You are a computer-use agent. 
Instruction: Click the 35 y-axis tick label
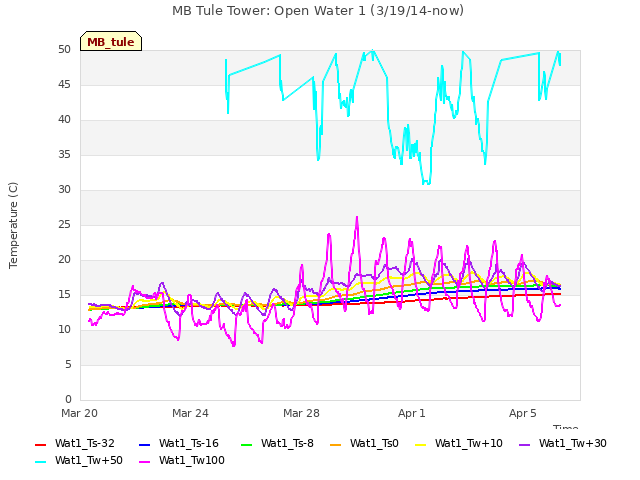64,155
